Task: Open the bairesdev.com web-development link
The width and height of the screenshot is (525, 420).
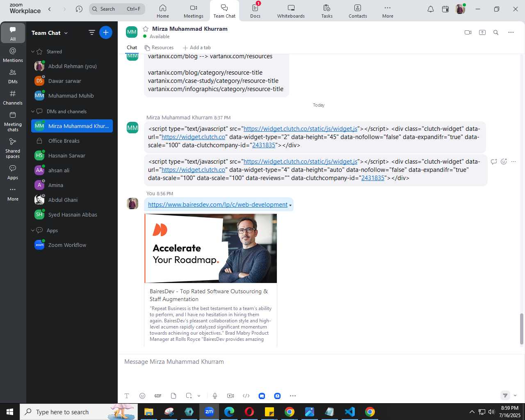Action: (x=218, y=205)
